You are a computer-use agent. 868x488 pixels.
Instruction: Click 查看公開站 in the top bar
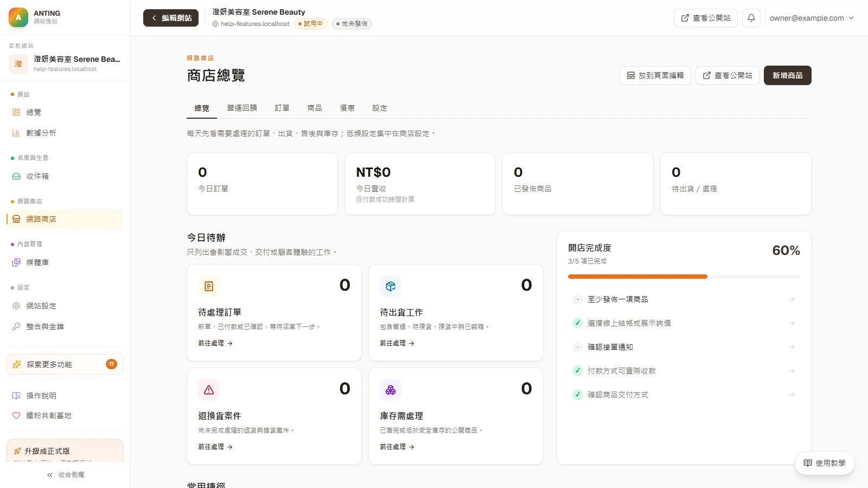(706, 18)
